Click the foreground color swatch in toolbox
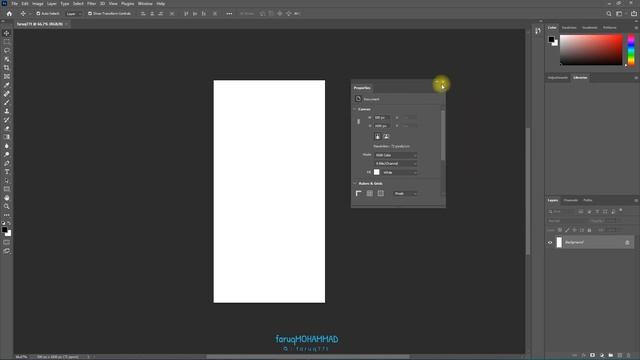Image resolution: width=640 pixels, height=360 pixels. coord(4,230)
